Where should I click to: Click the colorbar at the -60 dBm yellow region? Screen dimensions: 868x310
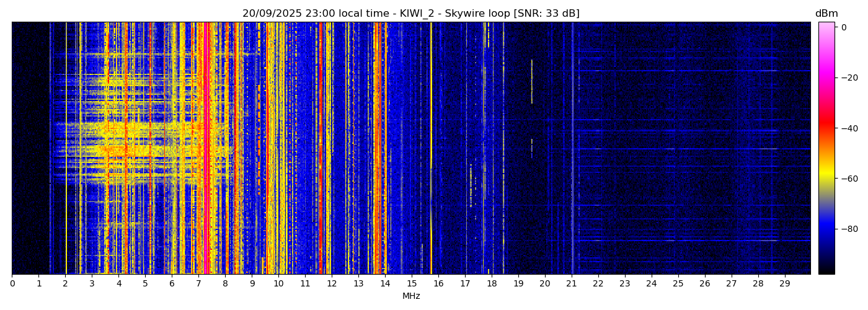(x=826, y=179)
